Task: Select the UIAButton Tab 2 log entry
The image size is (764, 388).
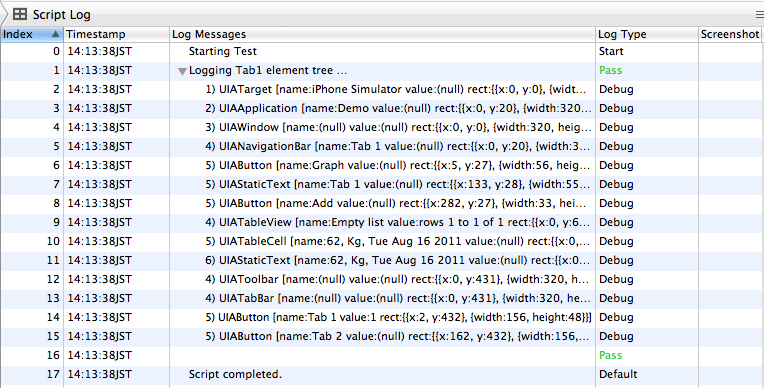Action: (382, 336)
